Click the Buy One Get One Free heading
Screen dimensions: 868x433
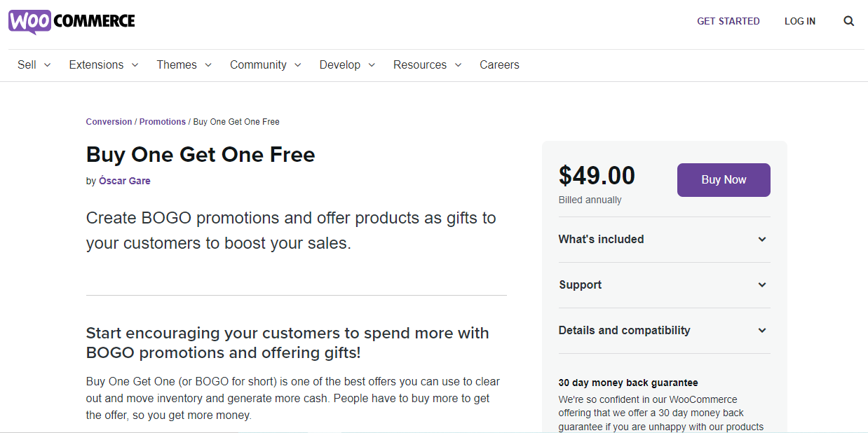201,154
